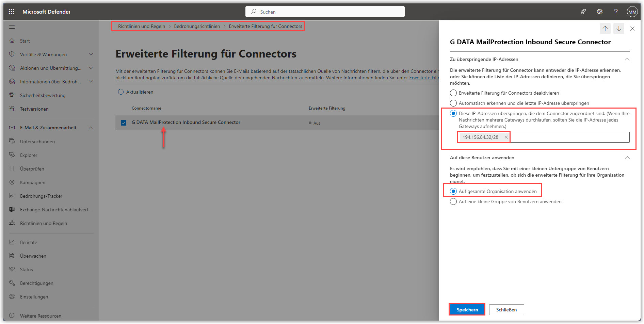
Task: Open Berechtigungen in sidebar
Action: 36,283
